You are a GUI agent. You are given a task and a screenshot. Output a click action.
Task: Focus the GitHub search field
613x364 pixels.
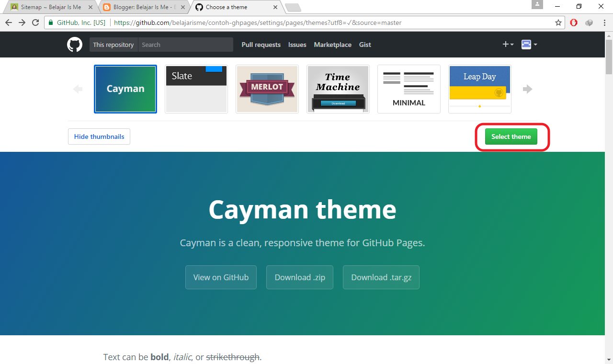tap(186, 45)
